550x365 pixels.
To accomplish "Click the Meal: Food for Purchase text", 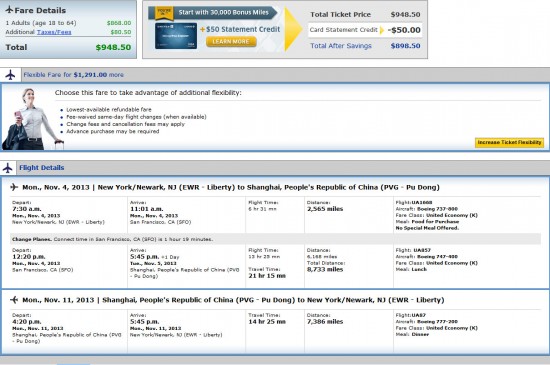I will click(427, 222).
